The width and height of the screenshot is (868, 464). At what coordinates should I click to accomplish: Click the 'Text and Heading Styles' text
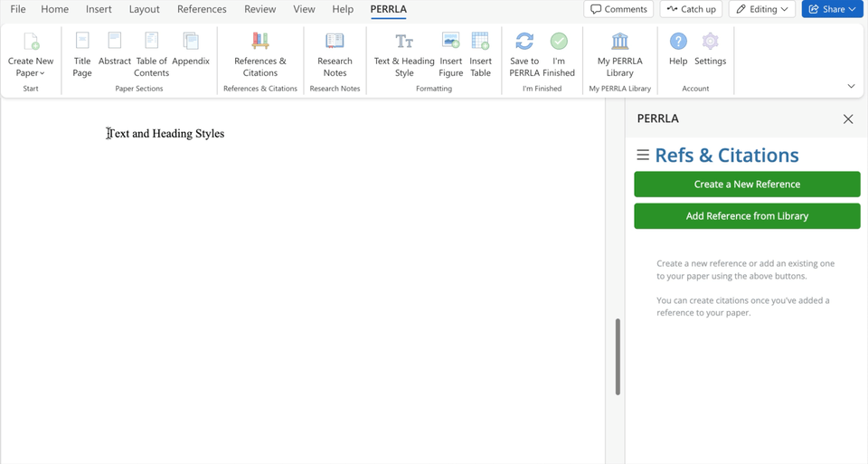[165, 134]
